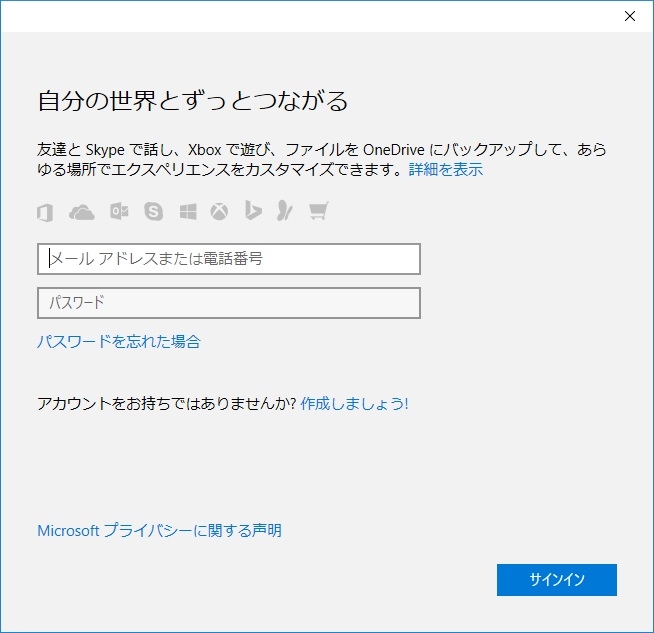Screen dimensions: 654x633
Task: Click the Outlook icon
Action: pos(119,212)
